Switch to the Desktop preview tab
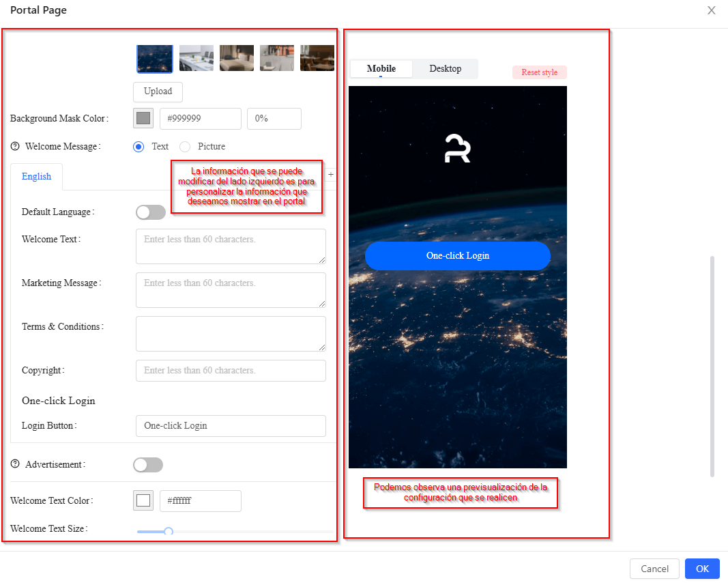This screenshot has height=583, width=728. pyautogui.click(x=445, y=69)
